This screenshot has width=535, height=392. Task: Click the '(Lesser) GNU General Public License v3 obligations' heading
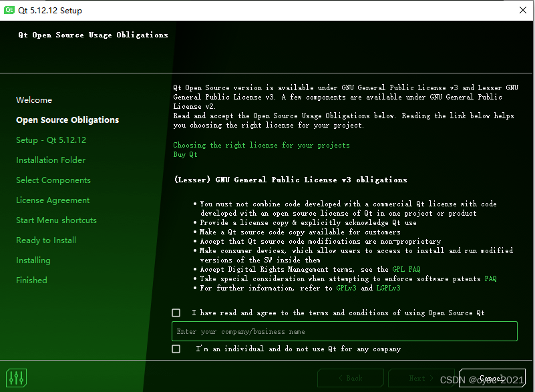(x=291, y=180)
